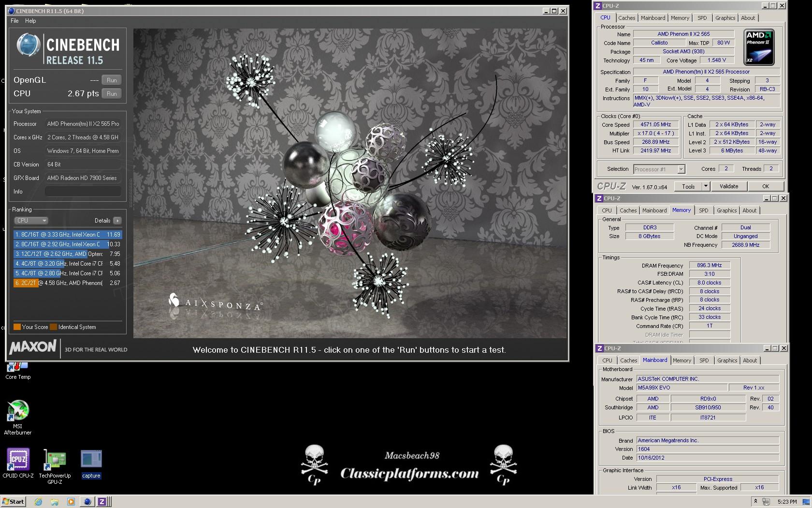Select the capture desktop file
The width and height of the screenshot is (812, 508).
tap(91, 464)
